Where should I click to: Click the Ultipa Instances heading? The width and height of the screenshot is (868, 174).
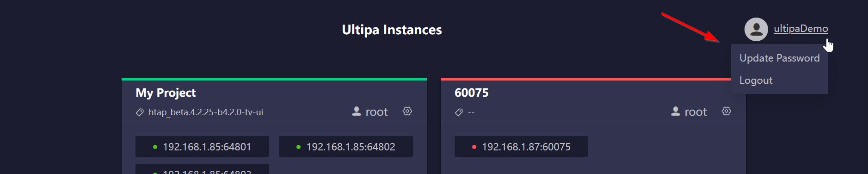392,30
